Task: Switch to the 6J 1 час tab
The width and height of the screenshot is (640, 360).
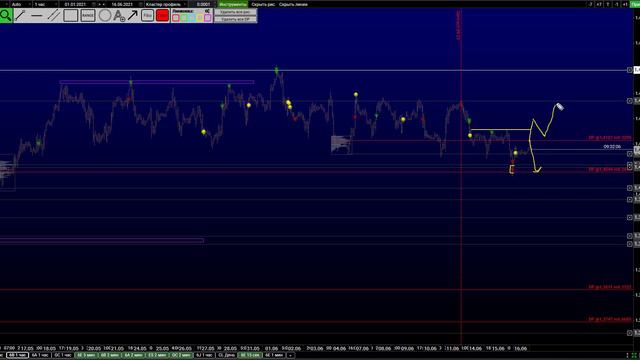Action: (204, 355)
